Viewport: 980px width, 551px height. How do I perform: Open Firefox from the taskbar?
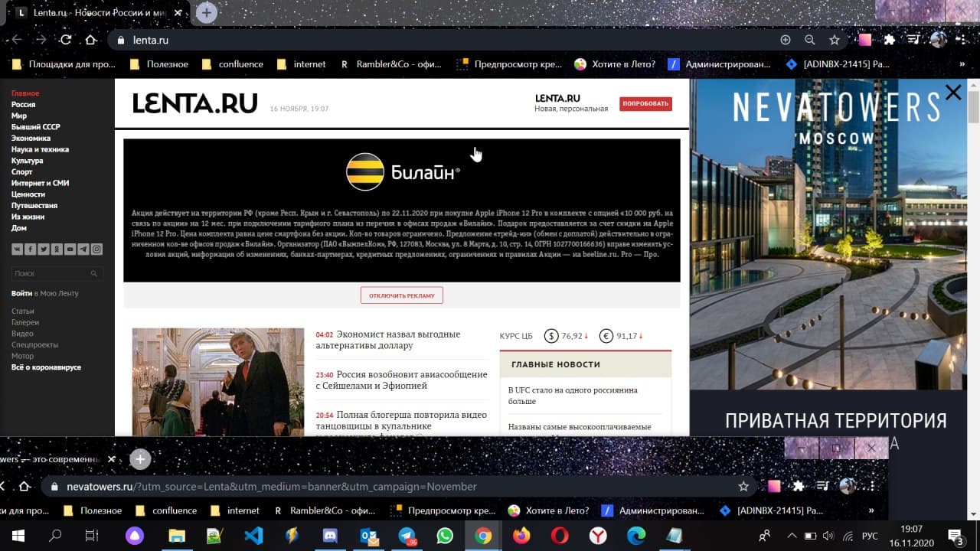(521, 536)
